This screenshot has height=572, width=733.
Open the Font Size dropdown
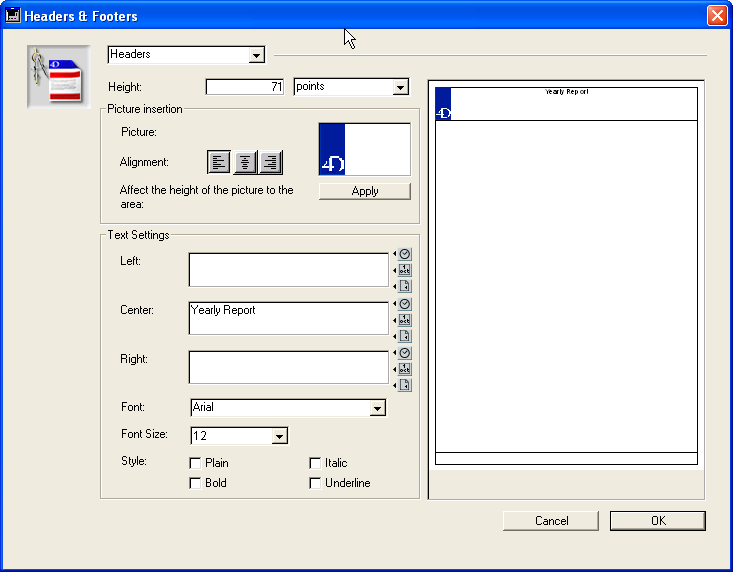[280, 436]
